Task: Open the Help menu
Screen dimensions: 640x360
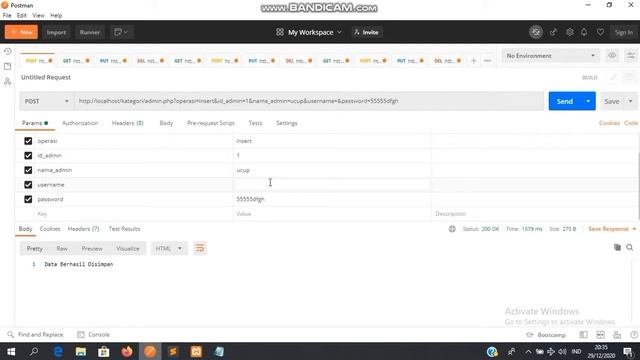Action: point(56,16)
